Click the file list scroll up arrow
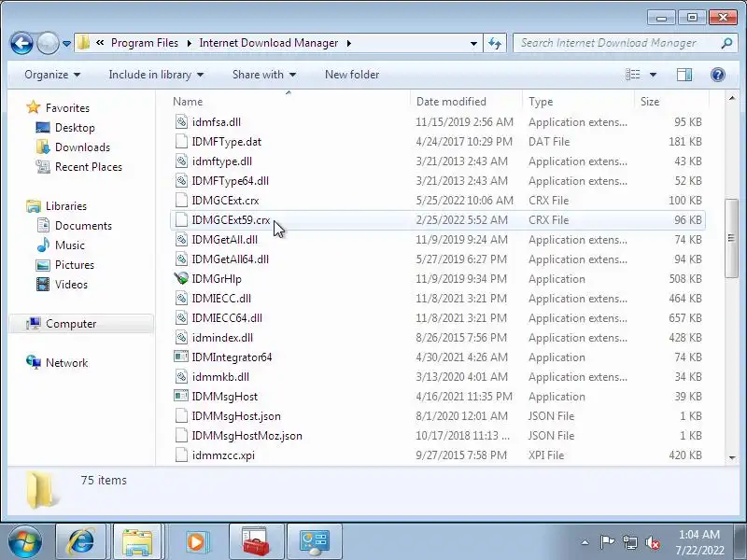The image size is (747, 560). [x=732, y=99]
